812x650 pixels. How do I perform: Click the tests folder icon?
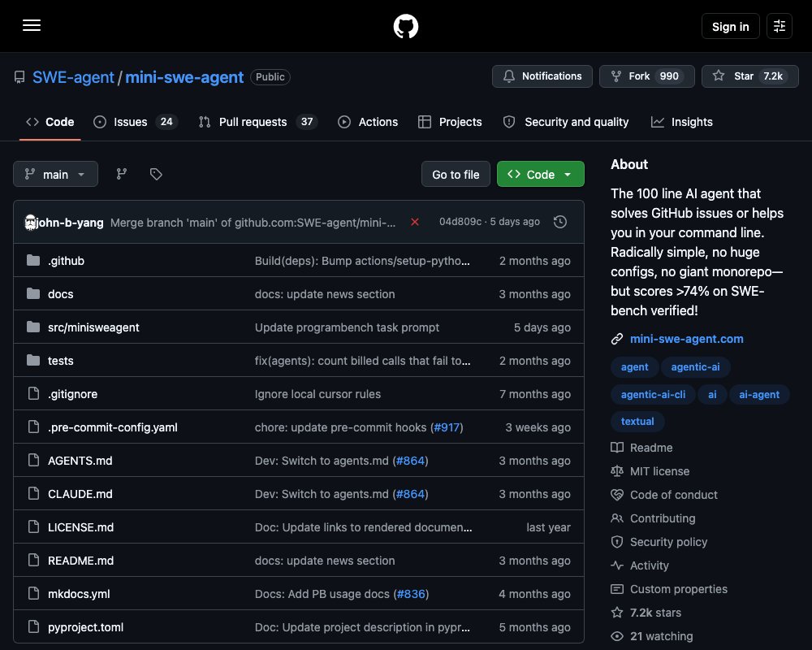tap(33, 360)
